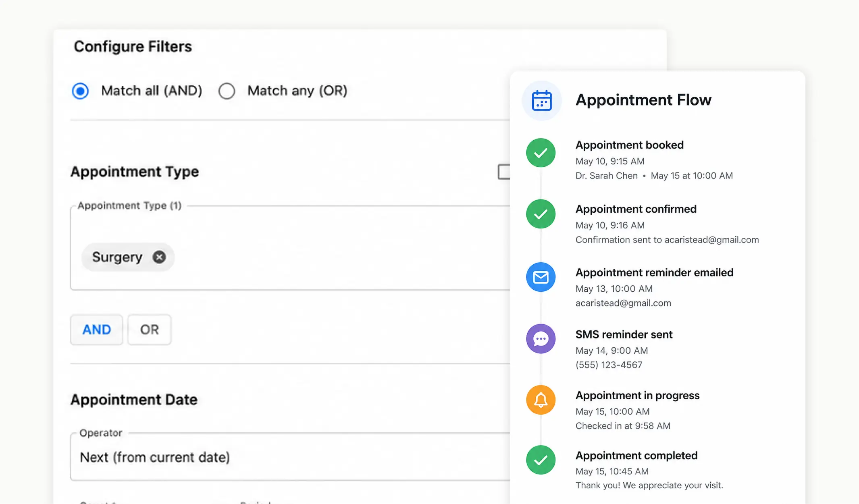Viewport: 859px width, 504px height.
Task: Click the Appointment Date heading
Action: pos(134,400)
